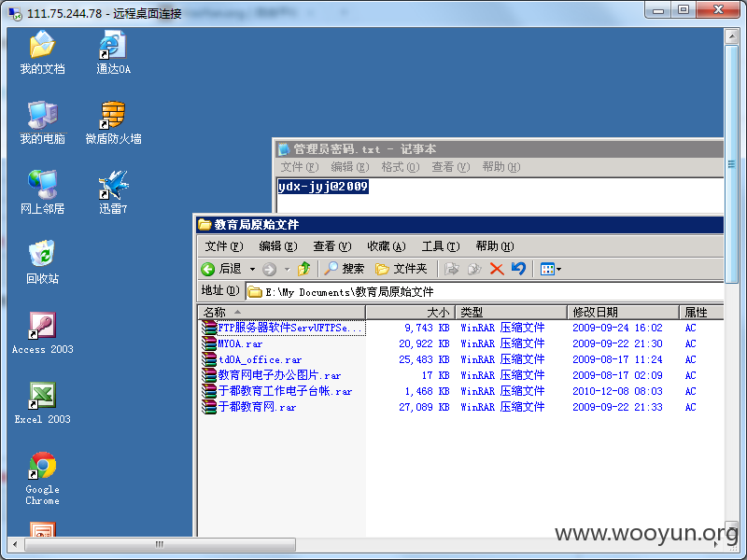Click the red X delete icon
Screen dimensions: 747x560
click(497, 269)
